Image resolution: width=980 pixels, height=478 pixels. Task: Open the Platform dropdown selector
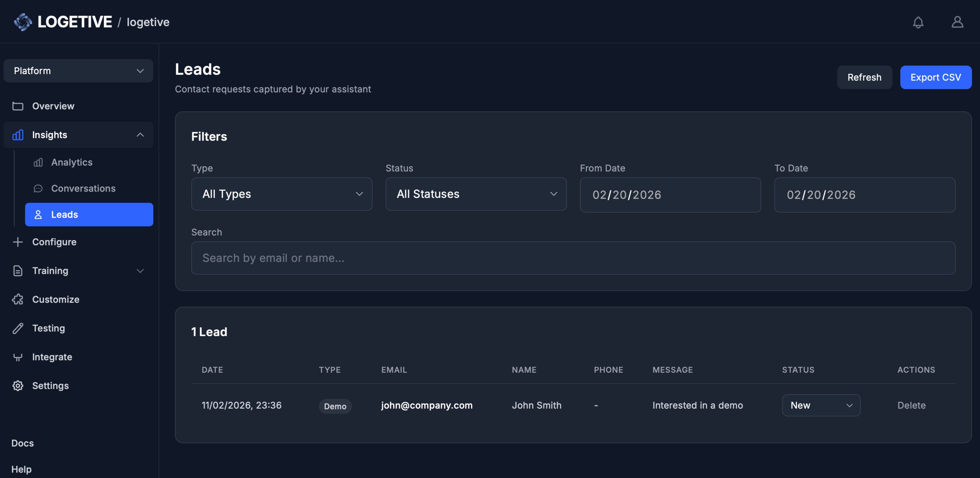click(x=78, y=71)
